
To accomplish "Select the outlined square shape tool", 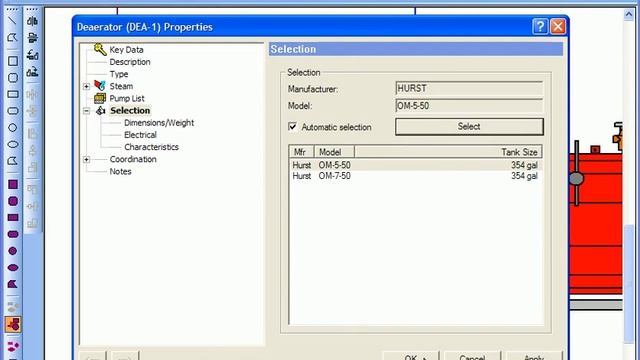I will 13,61.
